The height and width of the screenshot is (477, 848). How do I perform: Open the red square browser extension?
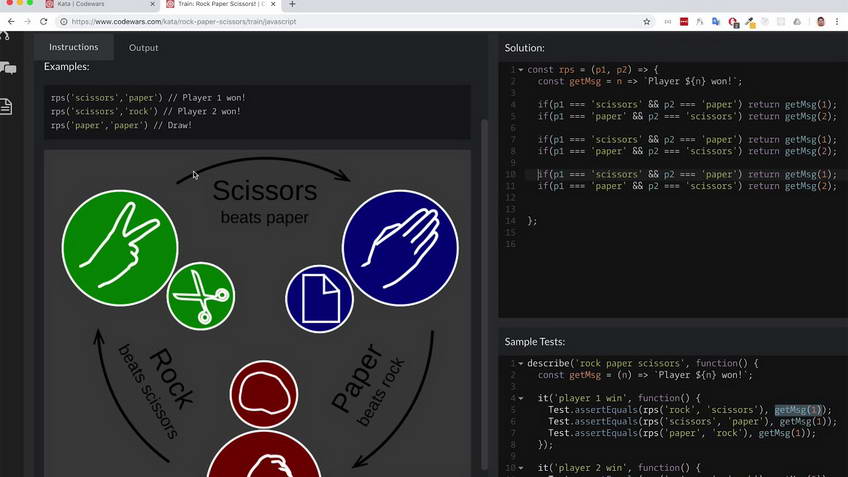pos(684,22)
